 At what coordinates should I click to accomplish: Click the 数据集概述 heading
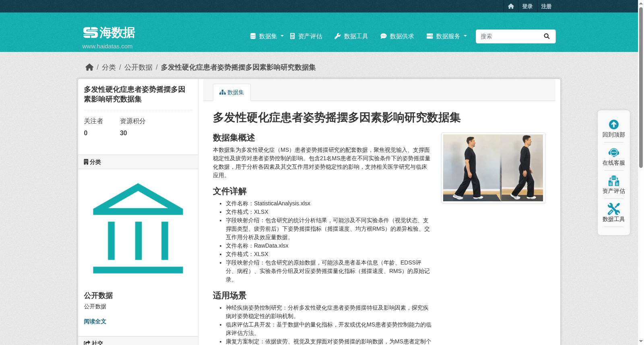pos(234,138)
